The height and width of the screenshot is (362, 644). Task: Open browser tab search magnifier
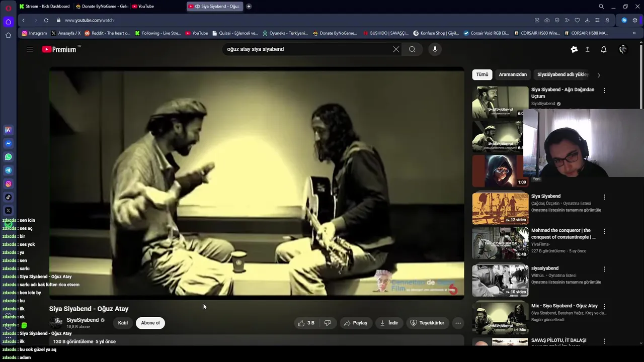[601, 7]
